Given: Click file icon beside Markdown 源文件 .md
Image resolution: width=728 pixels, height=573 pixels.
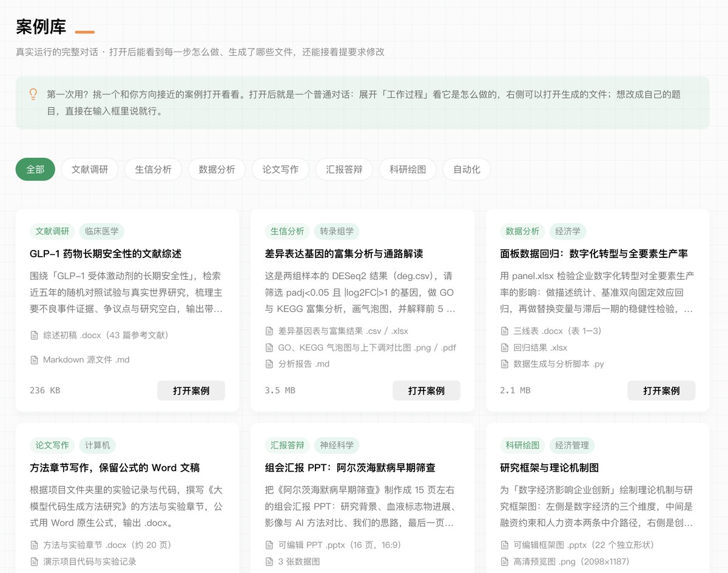Looking at the screenshot, I should click(x=34, y=360).
